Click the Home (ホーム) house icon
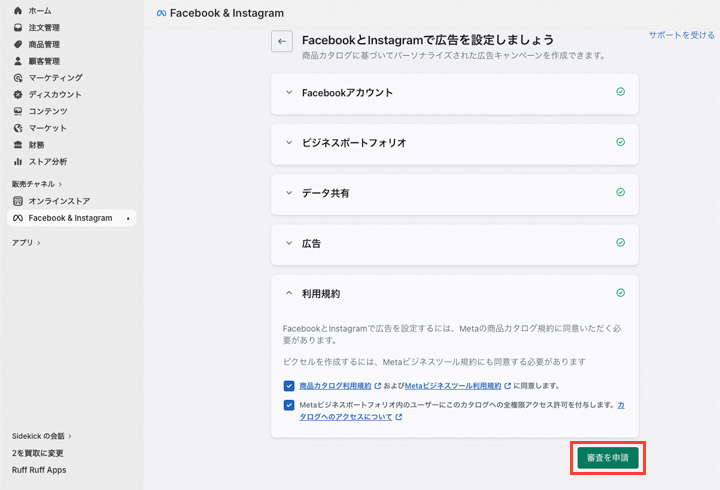720x490 pixels. 18,11
